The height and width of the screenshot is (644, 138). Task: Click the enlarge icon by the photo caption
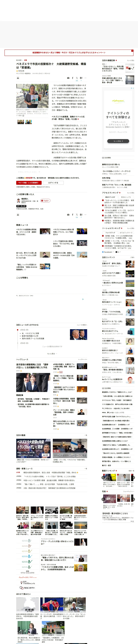(x=23, y=115)
